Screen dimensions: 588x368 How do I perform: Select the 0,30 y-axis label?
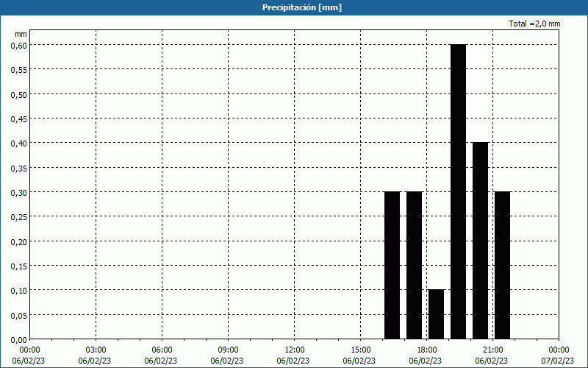click(x=19, y=192)
